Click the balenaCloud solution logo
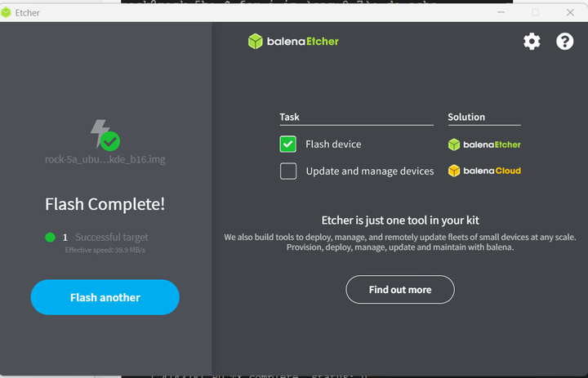588x378 pixels. tap(484, 171)
